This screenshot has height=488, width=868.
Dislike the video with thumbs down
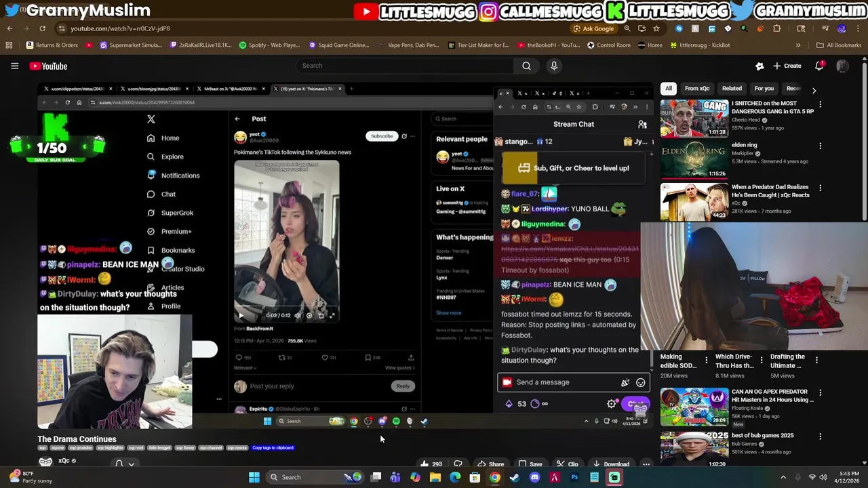458,464
